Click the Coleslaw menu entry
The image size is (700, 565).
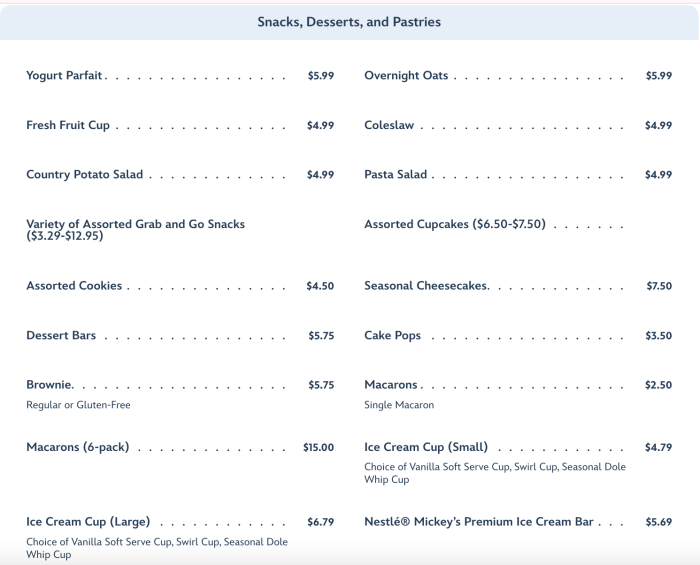coord(389,126)
